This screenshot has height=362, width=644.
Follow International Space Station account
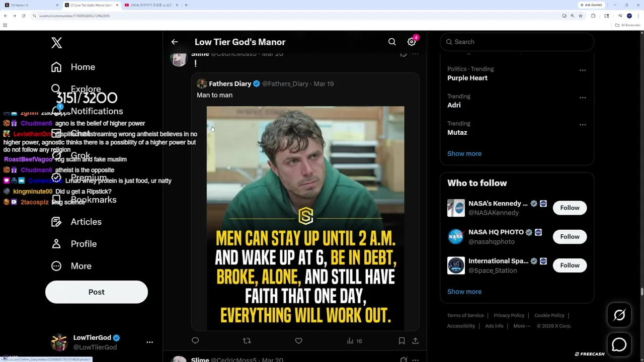click(570, 265)
